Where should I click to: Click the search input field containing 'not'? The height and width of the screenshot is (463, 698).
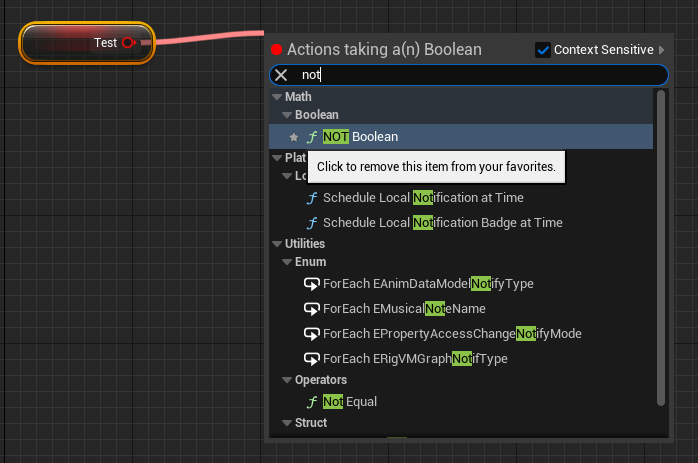pyautogui.click(x=469, y=75)
